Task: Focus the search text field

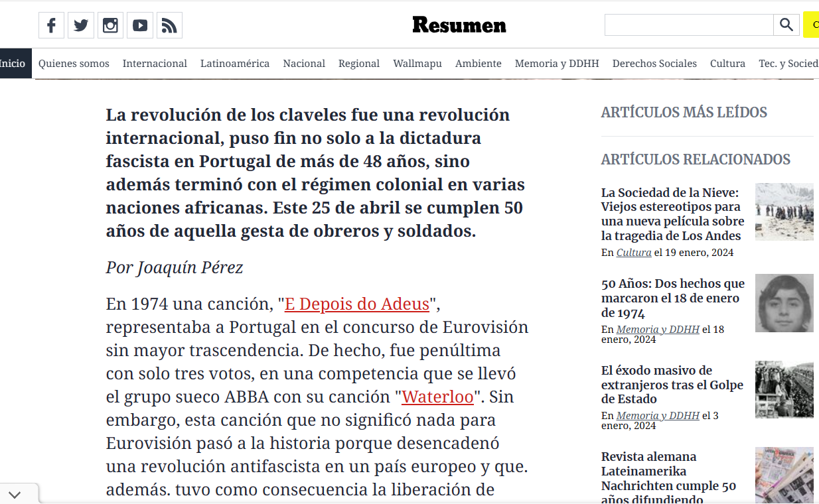Action: tap(689, 25)
